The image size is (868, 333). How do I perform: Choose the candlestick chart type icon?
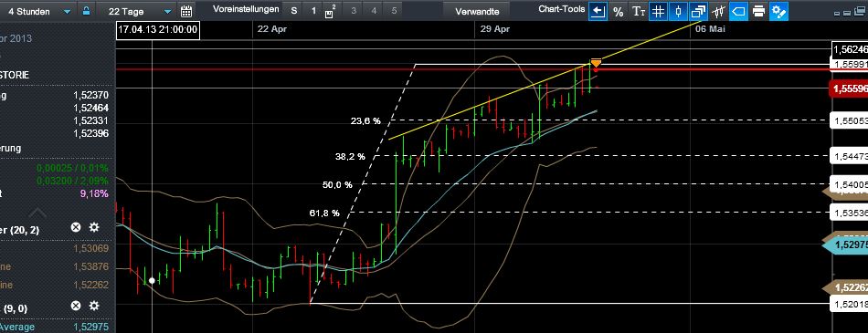(678, 11)
